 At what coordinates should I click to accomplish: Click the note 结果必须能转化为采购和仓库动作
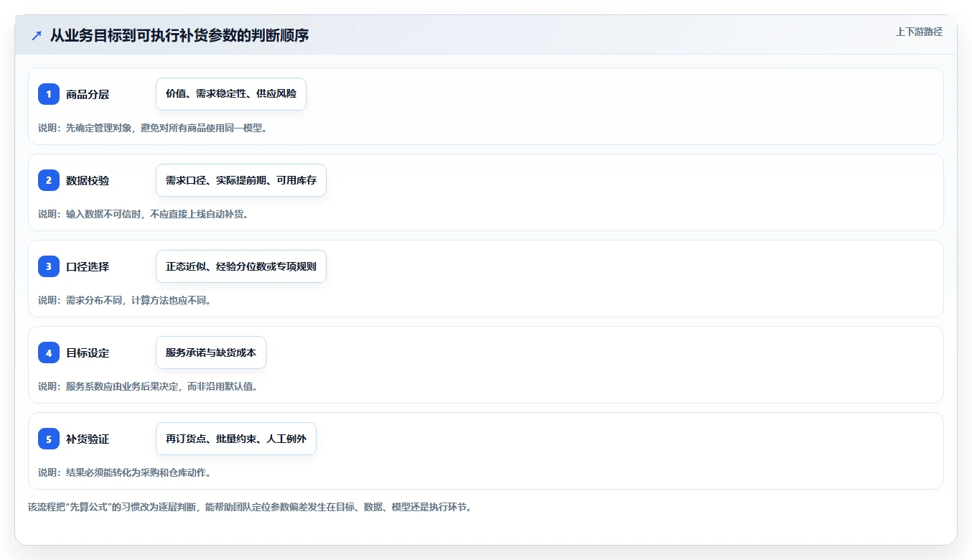[x=125, y=472]
